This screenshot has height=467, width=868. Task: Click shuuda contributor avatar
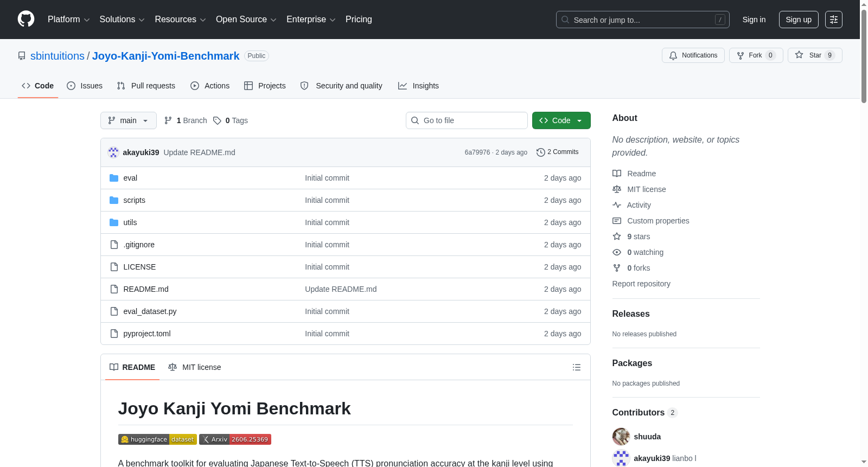tap(621, 437)
